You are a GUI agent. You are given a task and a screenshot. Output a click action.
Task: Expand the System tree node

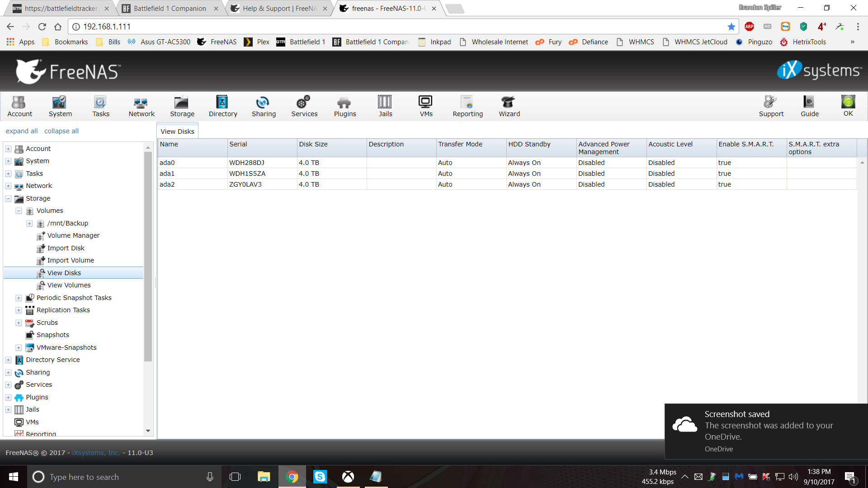tap(8, 161)
